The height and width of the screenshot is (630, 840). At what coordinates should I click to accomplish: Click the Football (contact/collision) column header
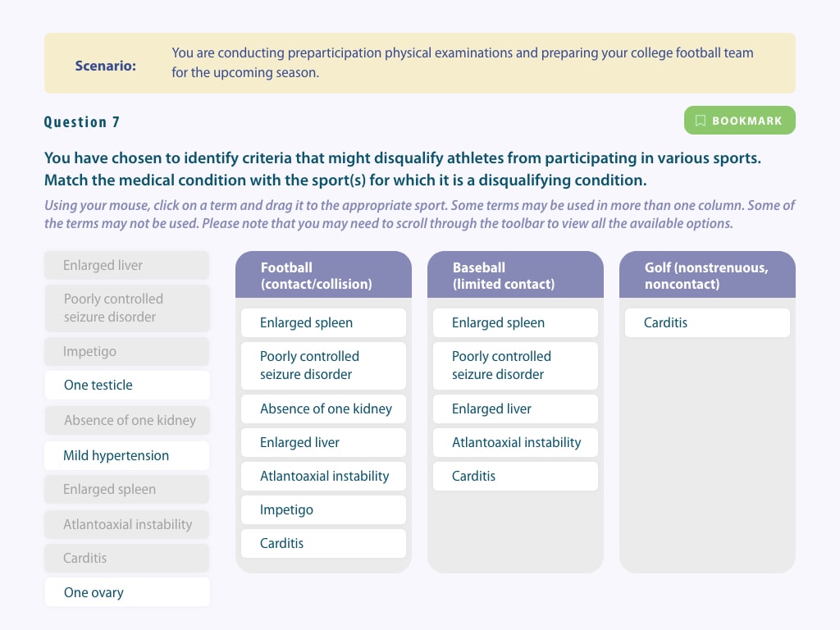tap(323, 275)
